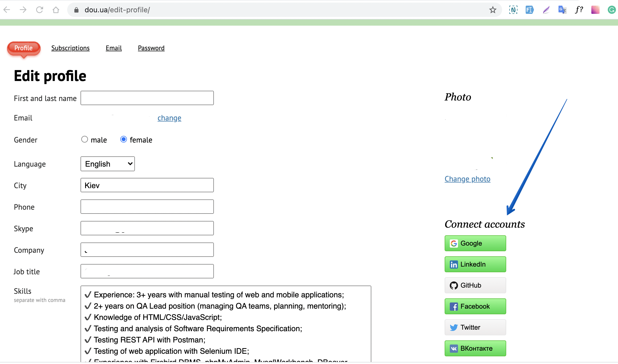The width and height of the screenshot is (618, 364).
Task: Click the 'Knowledge of HTML/CSS/JavaScript' line
Action: [153, 317]
